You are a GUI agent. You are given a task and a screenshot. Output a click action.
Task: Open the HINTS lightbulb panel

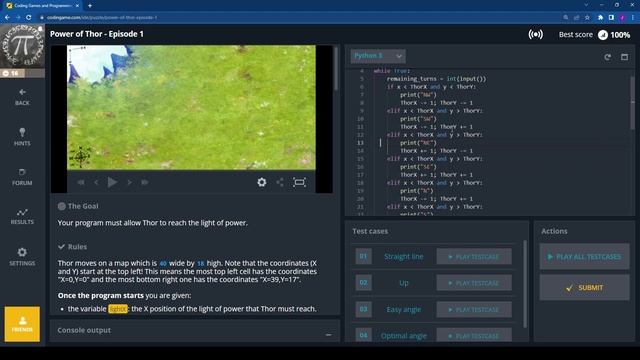[22, 137]
